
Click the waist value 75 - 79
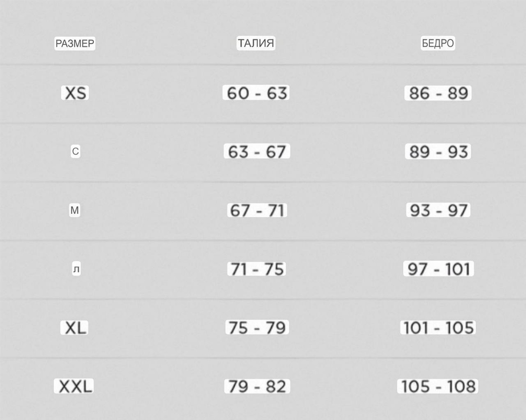(x=257, y=328)
